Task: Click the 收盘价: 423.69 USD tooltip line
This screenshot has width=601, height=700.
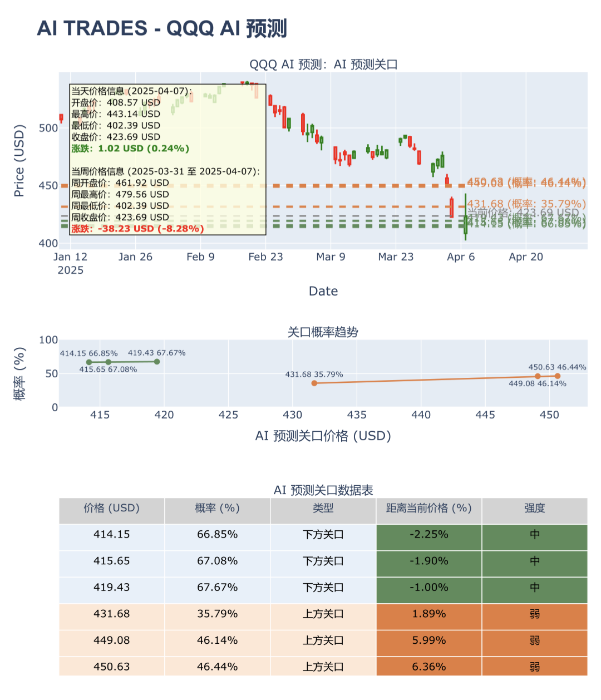Action: click(x=116, y=137)
